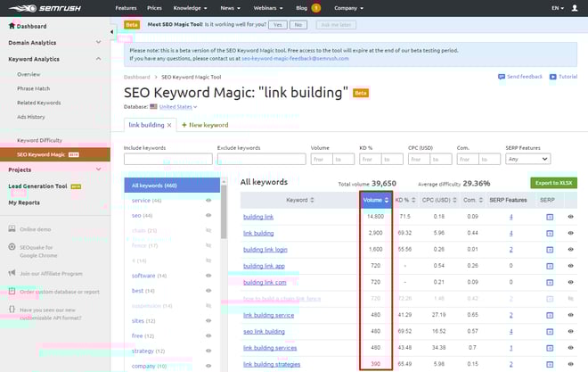The image size is (588, 372).
Task: Hide the building link login keyword row
Action: pyautogui.click(x=570, y=249)
